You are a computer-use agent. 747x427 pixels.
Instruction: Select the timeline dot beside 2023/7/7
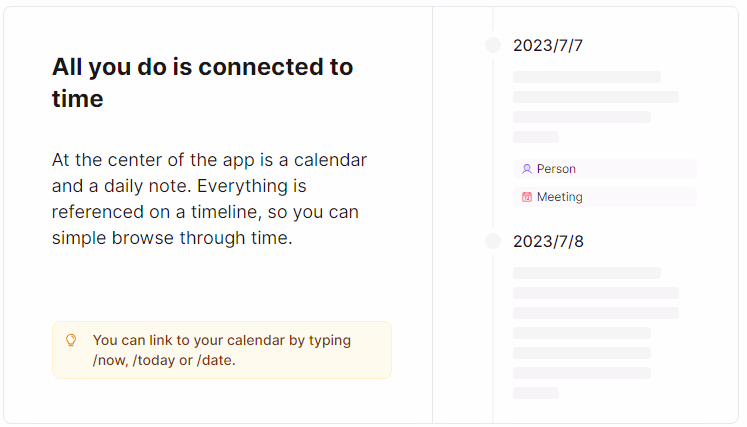tap(493, 45)
